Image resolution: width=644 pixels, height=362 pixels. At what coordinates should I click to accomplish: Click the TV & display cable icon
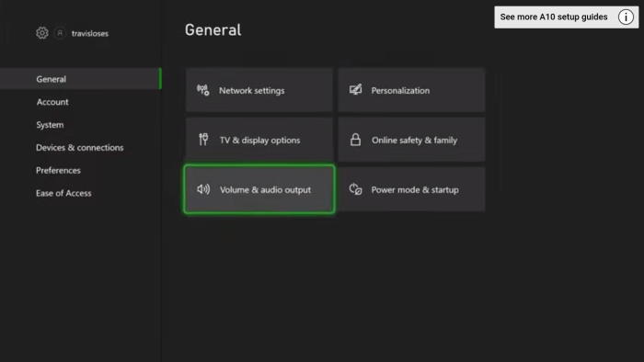(203, 140)
